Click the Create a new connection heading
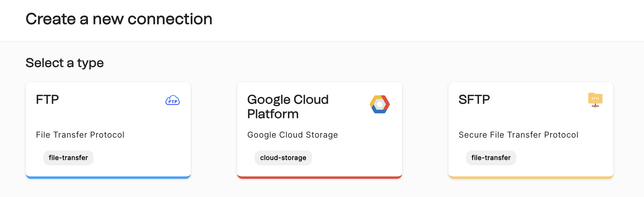The image size is (644, 197). [119, 19]
